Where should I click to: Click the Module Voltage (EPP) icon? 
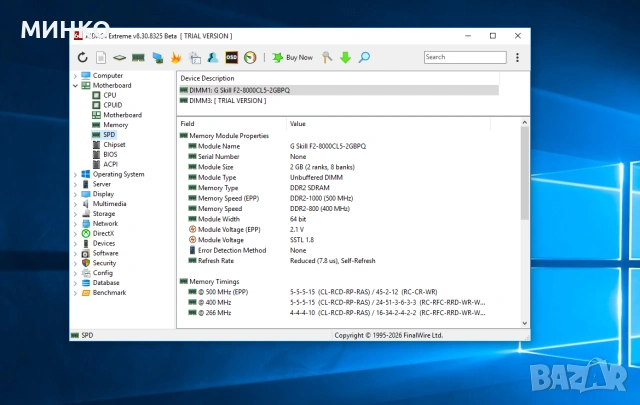192,229
